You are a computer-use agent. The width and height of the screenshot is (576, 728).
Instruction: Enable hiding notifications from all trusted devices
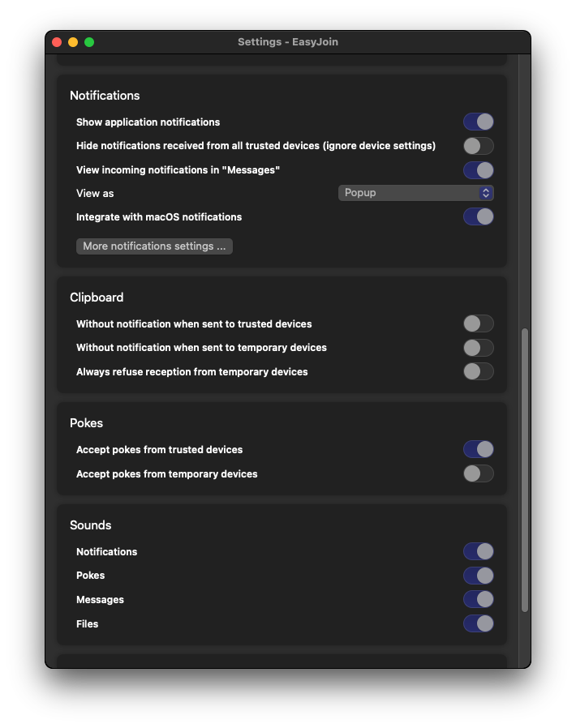click(478, 146)
